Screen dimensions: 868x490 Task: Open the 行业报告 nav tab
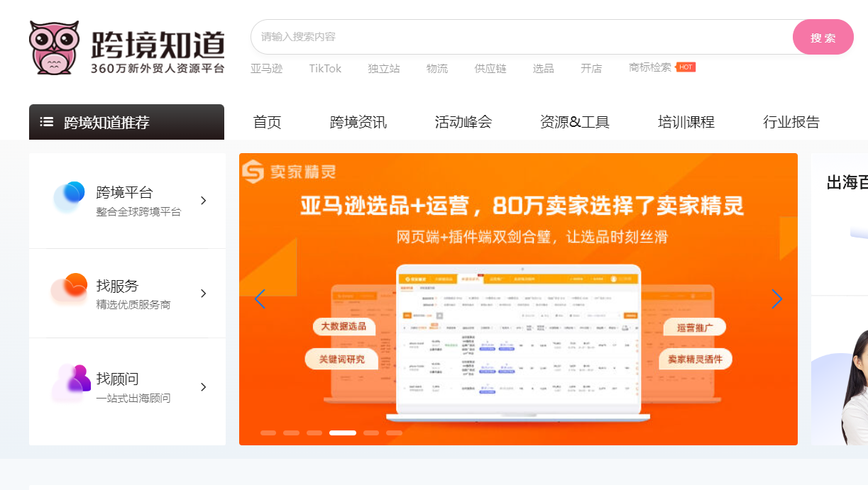click(791, 122)
